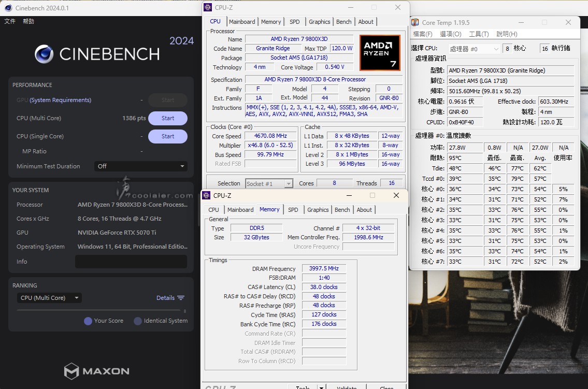Click the AMD Ryzen 7 logo image
The width and height of the screenshot is (588, 389).
point(380,53)
